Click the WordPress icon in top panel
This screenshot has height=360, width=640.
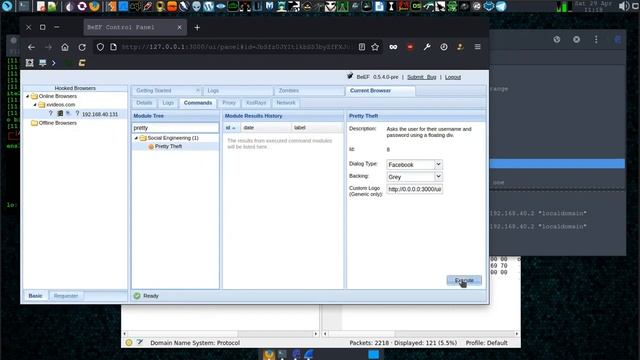pos(209,6)
